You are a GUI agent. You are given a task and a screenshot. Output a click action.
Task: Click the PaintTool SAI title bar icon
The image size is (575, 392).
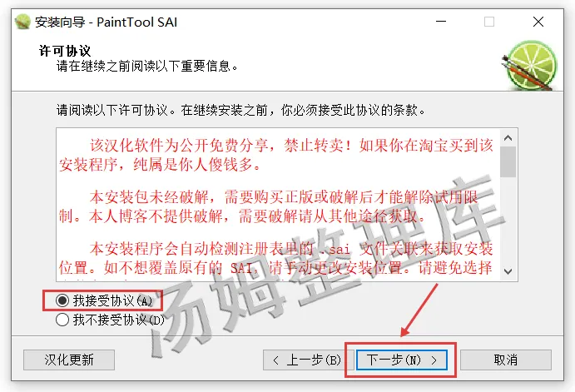coord(22,22)
